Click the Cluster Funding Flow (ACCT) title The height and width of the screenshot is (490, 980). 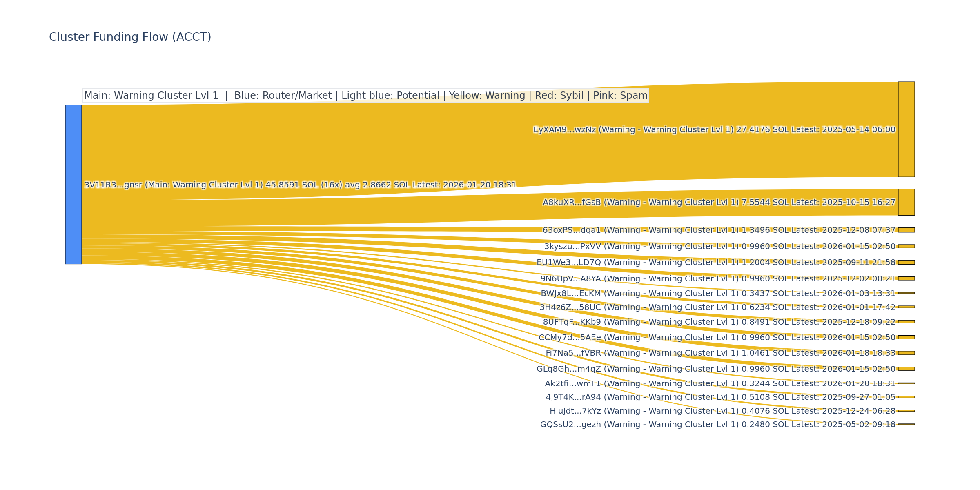(130, 37)
